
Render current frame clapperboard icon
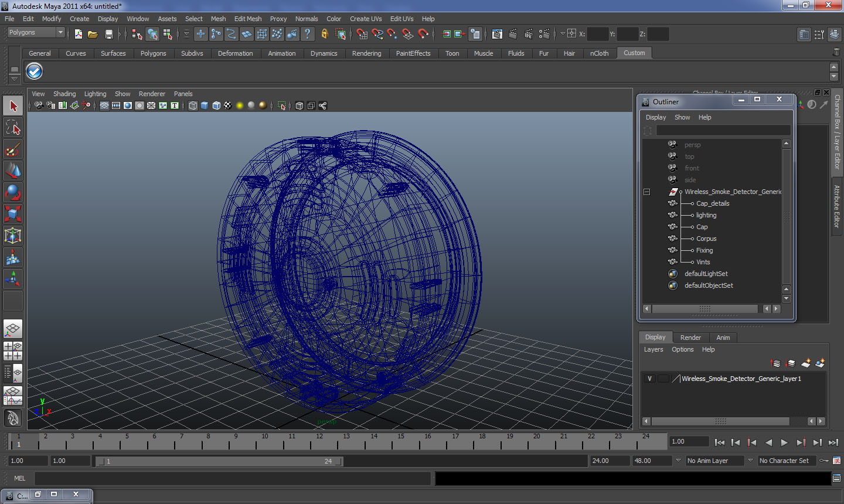(513, 34)
